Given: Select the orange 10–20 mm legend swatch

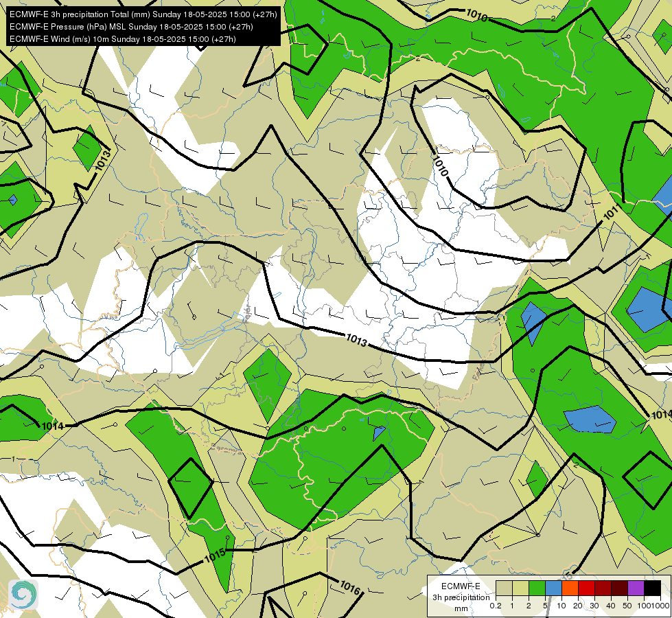Looking at the screenshot, I should coord(570,588).
